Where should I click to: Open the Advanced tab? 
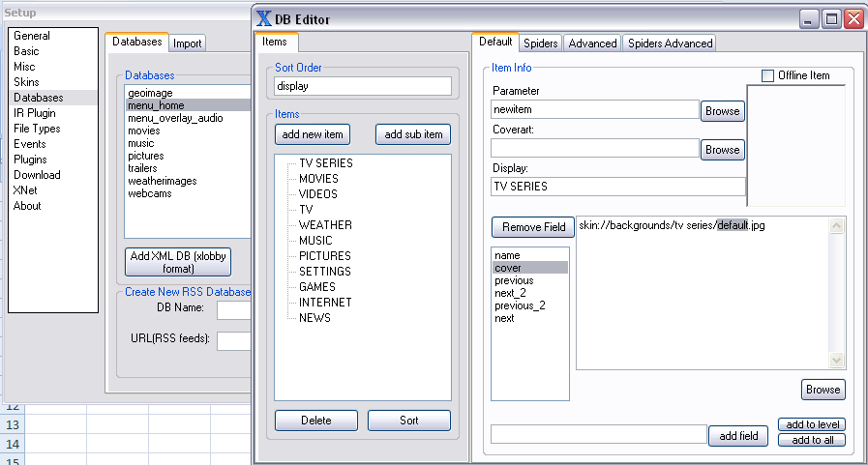point(592,44)
